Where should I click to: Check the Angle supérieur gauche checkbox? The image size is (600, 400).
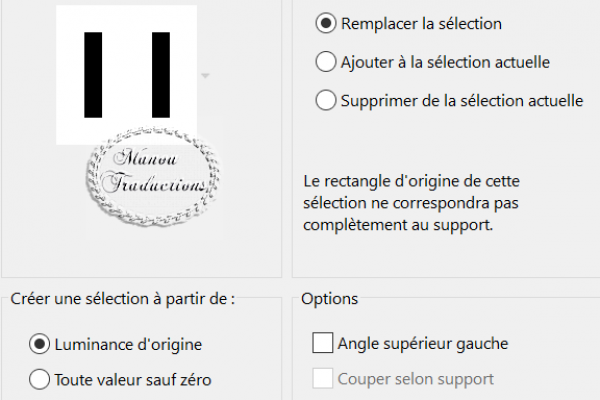coord(323,343)
